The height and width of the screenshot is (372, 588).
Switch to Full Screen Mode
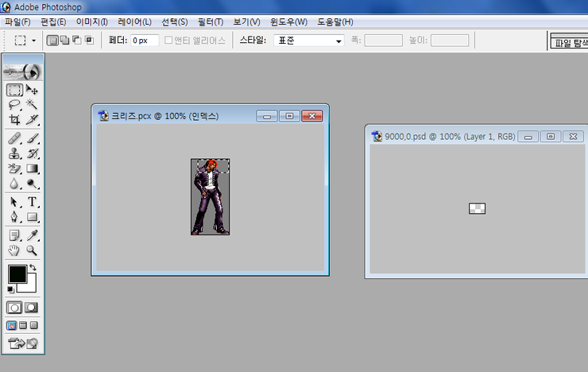point(34,326)
